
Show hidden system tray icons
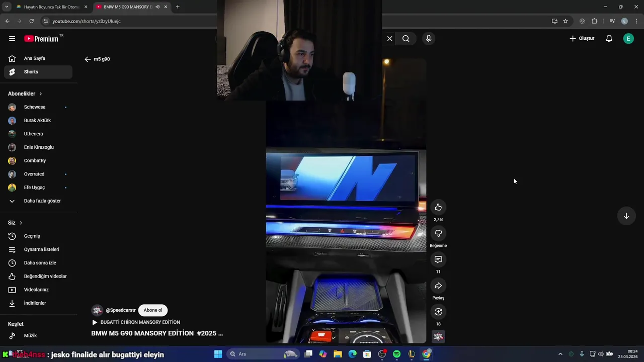tap(560, 354)
